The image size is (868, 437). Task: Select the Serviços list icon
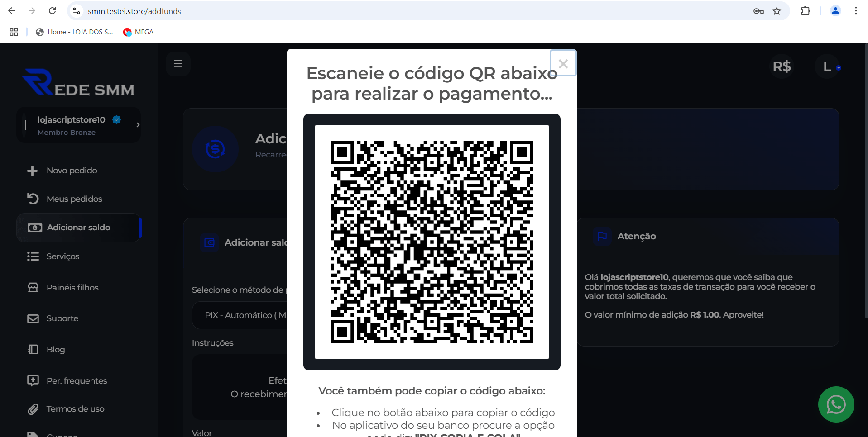click(34, 256)
